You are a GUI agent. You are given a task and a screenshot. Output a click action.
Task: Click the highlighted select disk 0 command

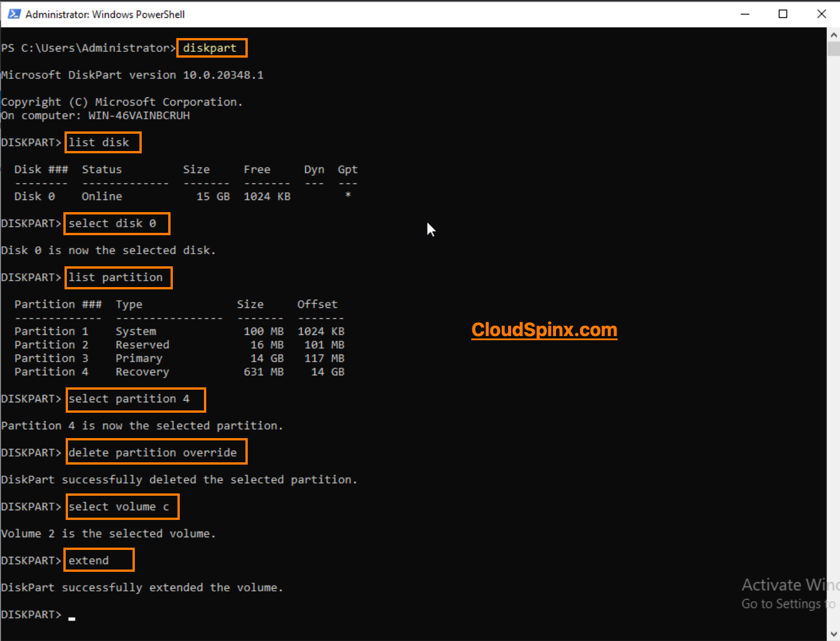116,223
